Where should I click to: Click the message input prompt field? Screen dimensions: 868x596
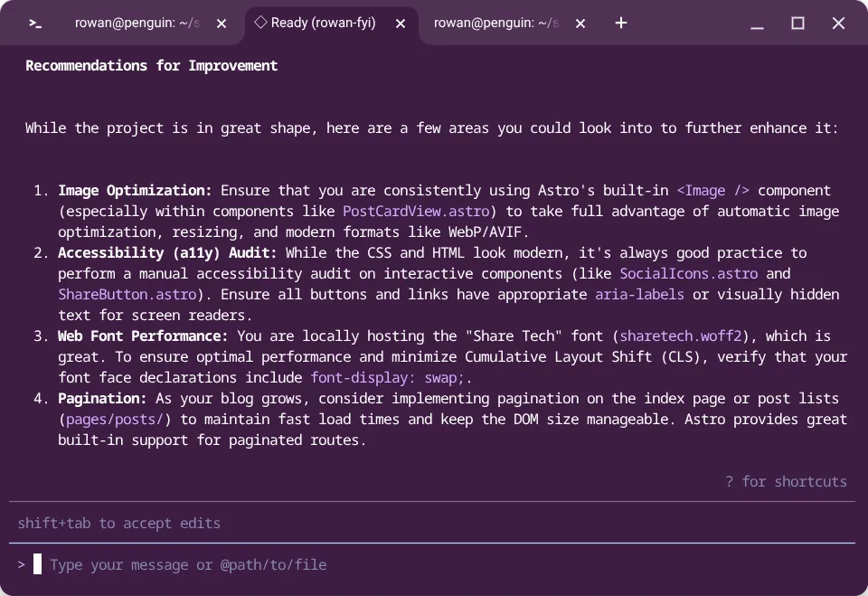tap(187, 563)
